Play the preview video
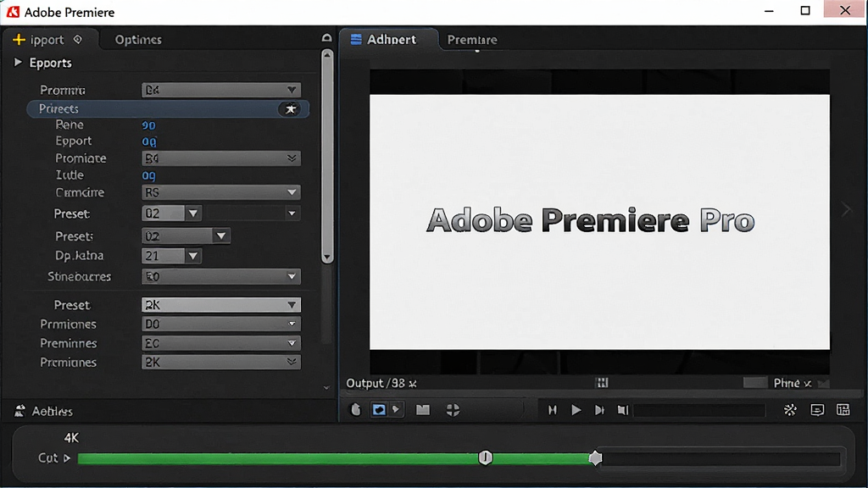 (576, 410)
